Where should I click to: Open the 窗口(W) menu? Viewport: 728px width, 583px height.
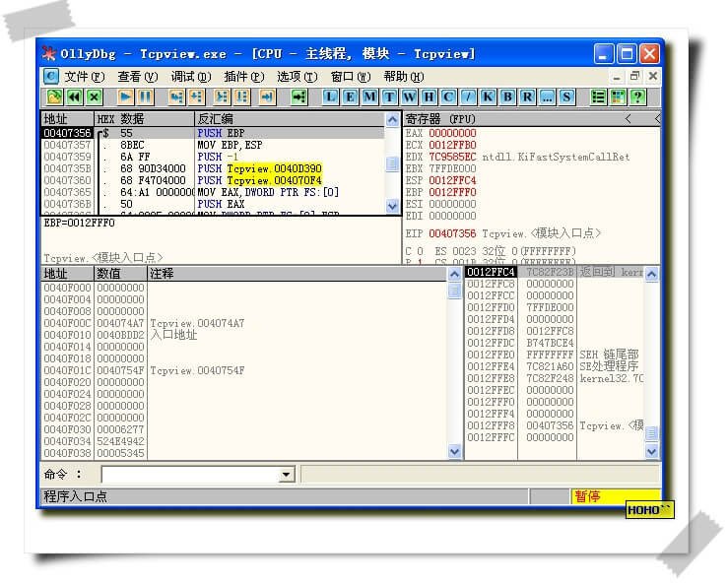coord(351,76)
